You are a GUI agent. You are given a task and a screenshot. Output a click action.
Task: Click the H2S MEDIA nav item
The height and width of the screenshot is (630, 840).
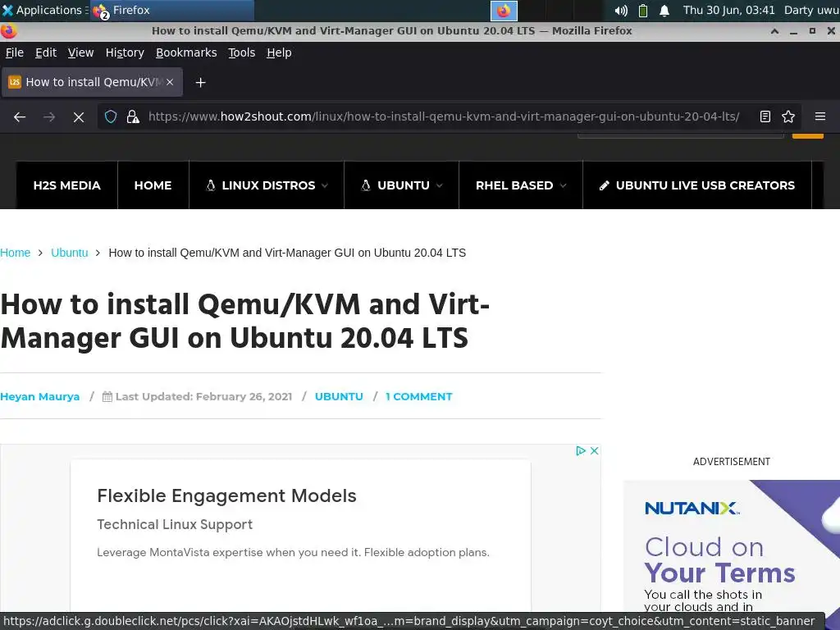point(67,185)
